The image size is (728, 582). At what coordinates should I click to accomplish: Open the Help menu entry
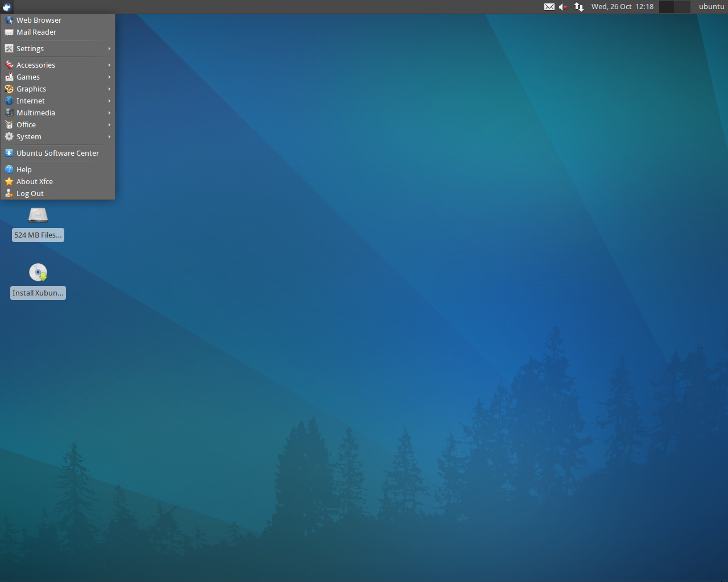(x=57, y=169)
